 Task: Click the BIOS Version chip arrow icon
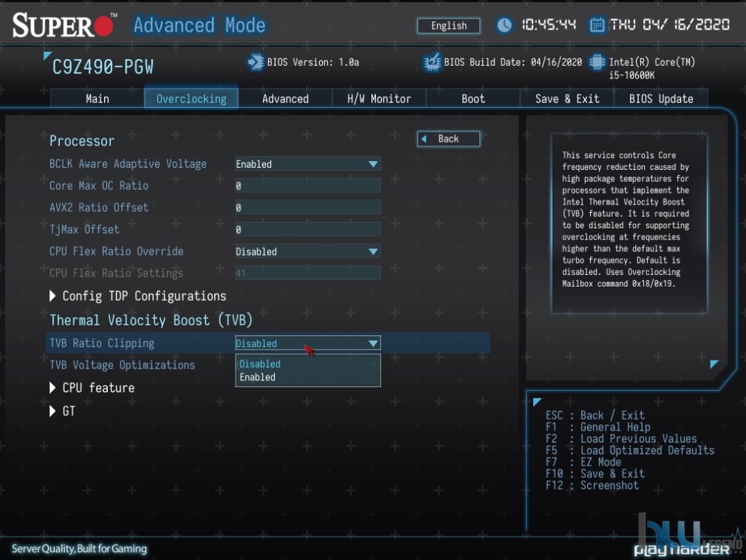click(256, 62)
